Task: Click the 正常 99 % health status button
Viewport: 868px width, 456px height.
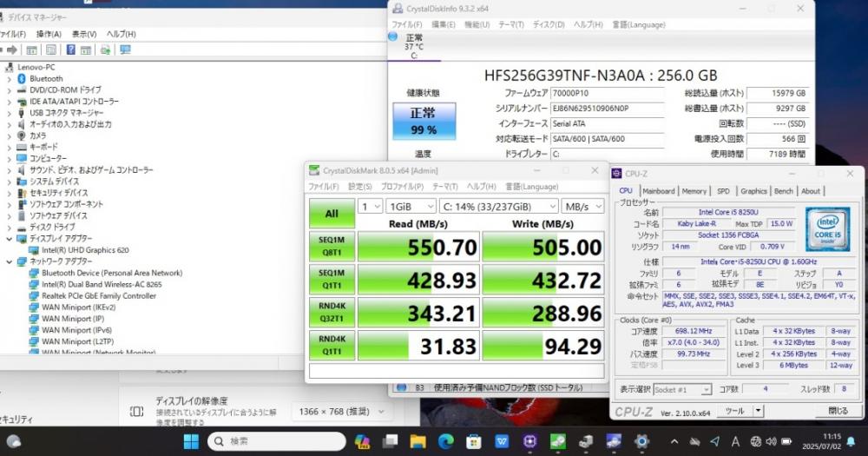Action: click(424, 121)
